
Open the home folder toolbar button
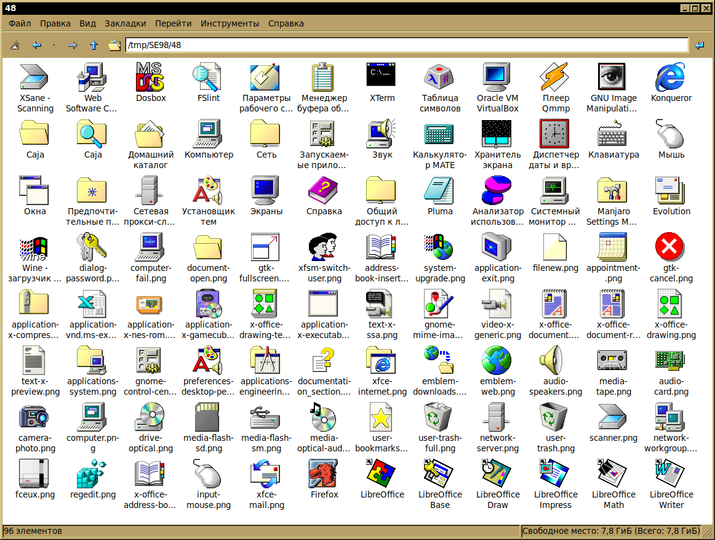pos(114,45)
